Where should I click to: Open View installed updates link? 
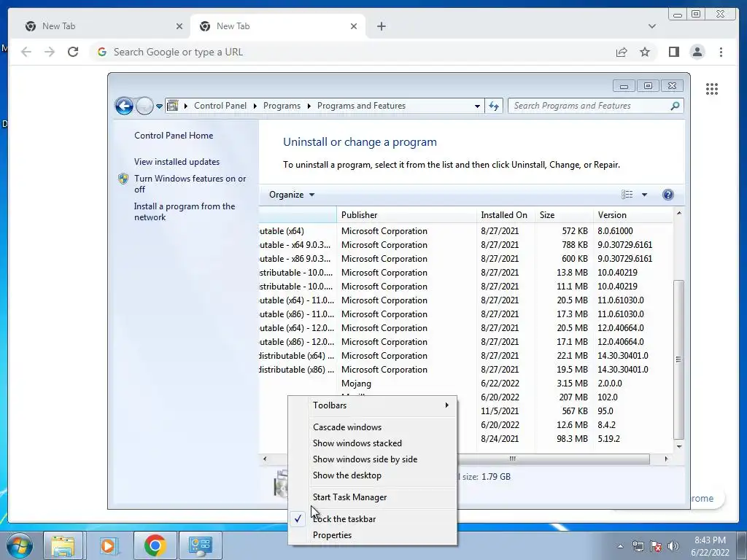[177, 161]
